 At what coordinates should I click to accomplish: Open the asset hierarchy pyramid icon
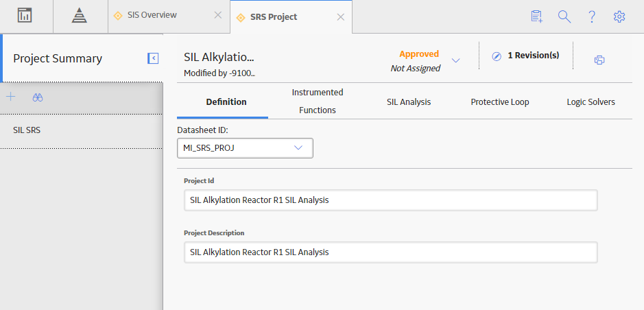coord(79,16)
